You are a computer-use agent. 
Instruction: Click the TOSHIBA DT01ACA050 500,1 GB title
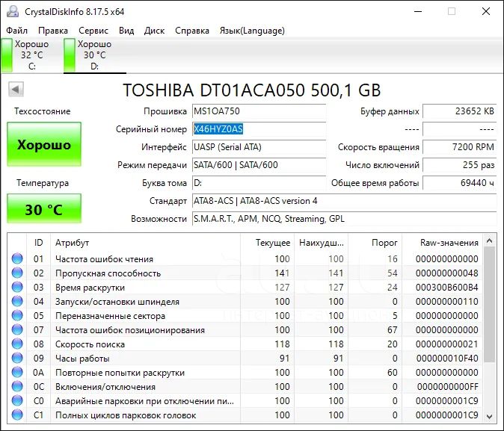252,90
